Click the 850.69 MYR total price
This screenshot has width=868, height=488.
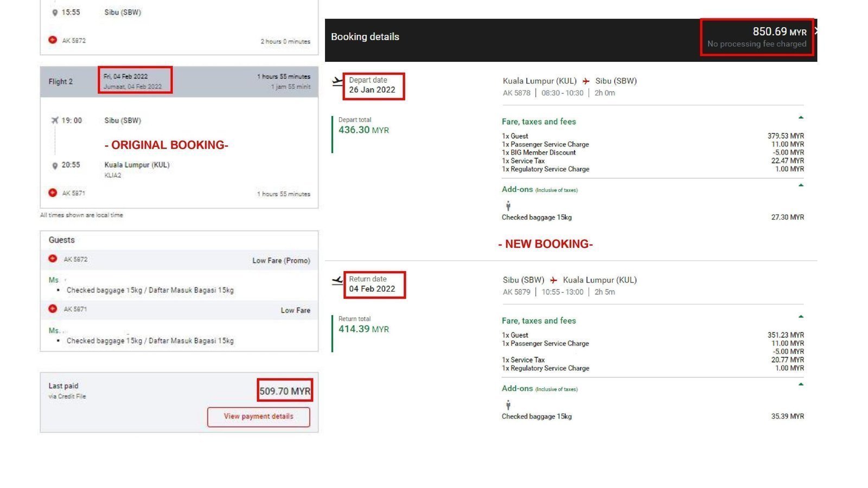pos(779,32)
